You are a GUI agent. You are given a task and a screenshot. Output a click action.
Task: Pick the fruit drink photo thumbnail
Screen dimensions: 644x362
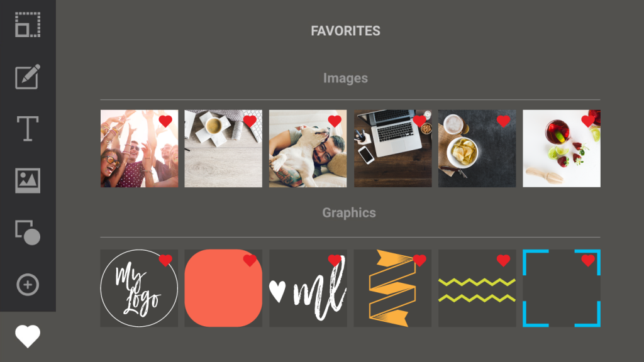click(562, 148)
